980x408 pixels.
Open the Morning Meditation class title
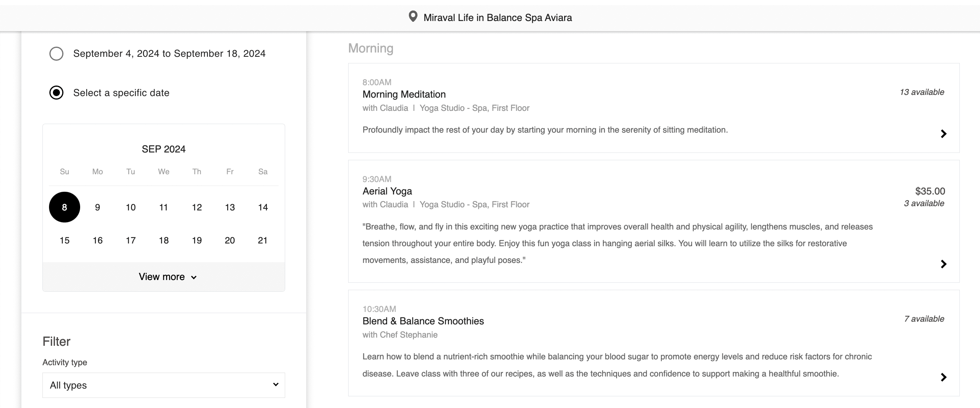404,95
